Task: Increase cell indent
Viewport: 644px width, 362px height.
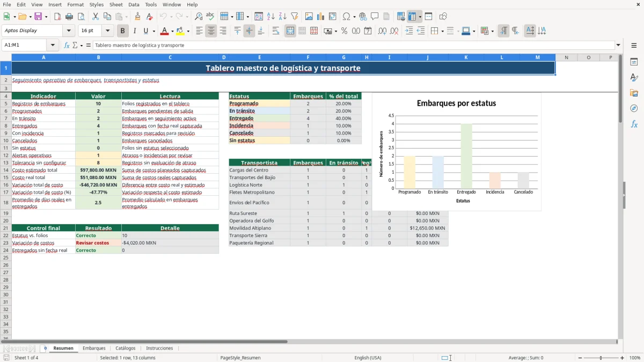Action: [409, 31]
